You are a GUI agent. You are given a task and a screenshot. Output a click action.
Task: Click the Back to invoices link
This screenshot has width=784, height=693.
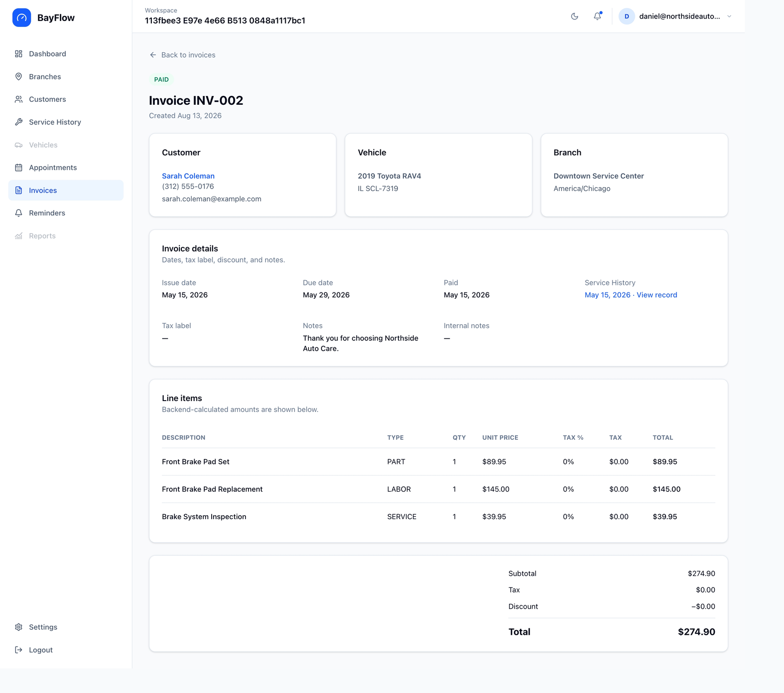(x=182, y=55)
